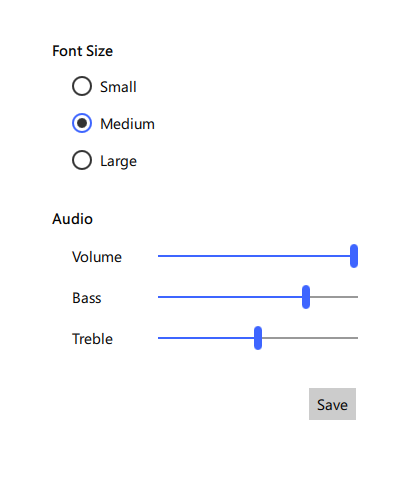
Task: Click the blue Volume slider track
Action: (x=254, y=256)
